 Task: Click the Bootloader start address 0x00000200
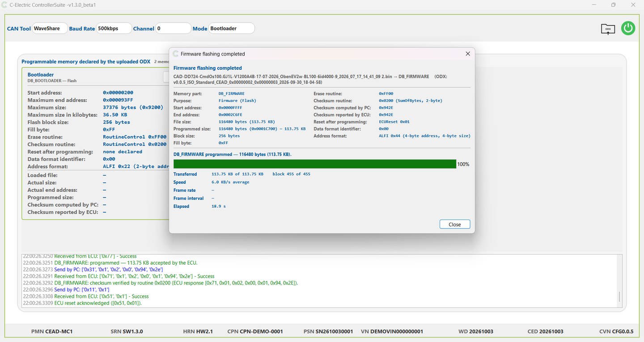click(118, 93)
